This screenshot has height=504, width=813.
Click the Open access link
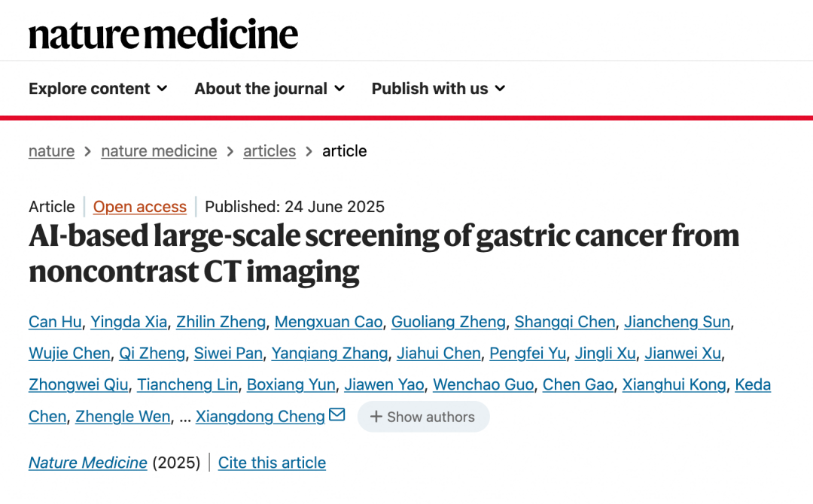pos(139,207)
